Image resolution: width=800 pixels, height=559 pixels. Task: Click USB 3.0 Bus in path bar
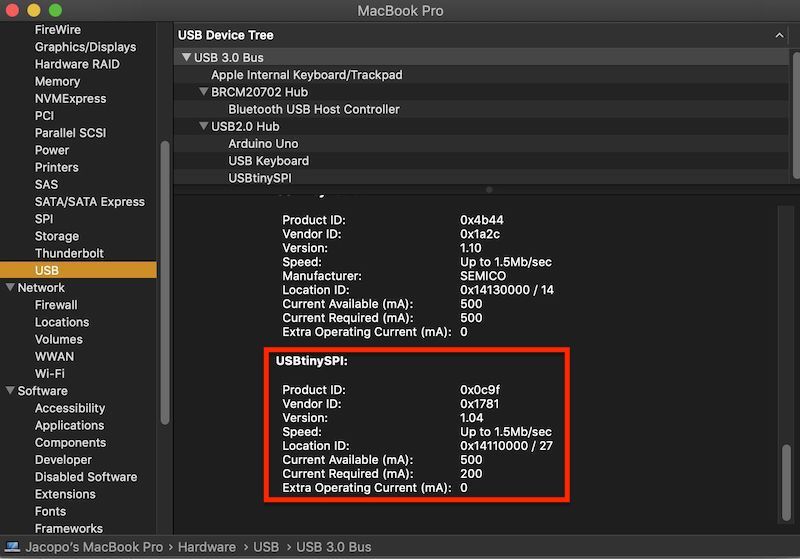point(334,547)
